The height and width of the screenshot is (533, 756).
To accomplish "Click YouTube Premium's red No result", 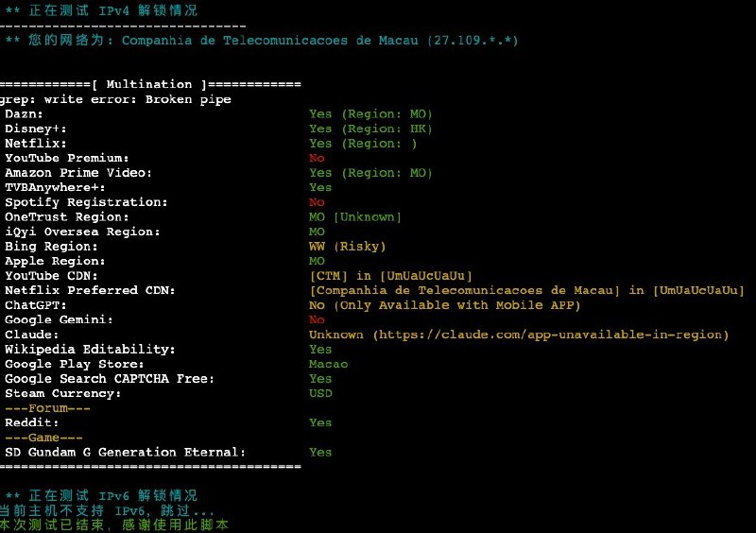I will click(x=317, y=158).
